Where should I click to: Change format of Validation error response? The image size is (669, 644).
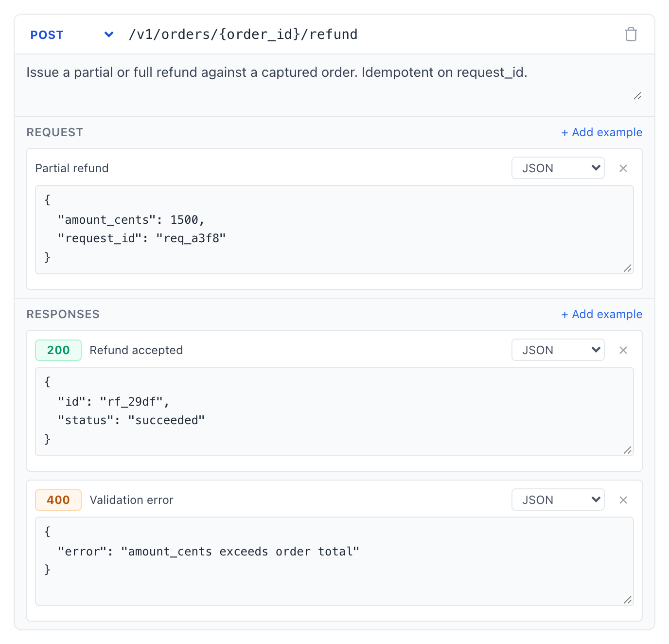click(558, 500)
